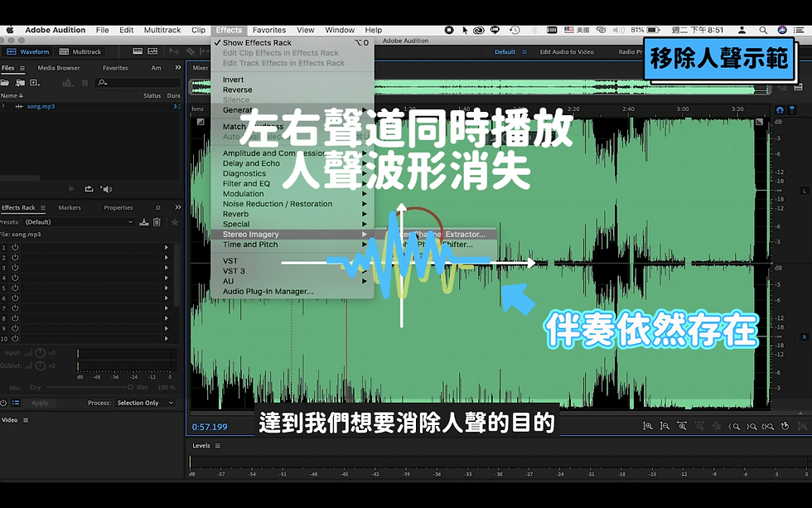The image size is (812, 508).
Task: Select Invert in Effects menu
Action: (x=292, y=80)
